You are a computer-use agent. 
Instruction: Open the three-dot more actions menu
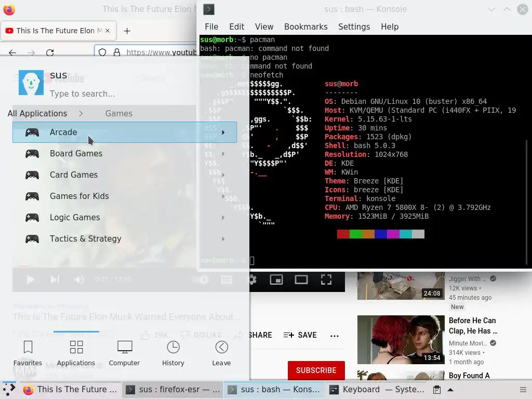click(x=335, y=336)
